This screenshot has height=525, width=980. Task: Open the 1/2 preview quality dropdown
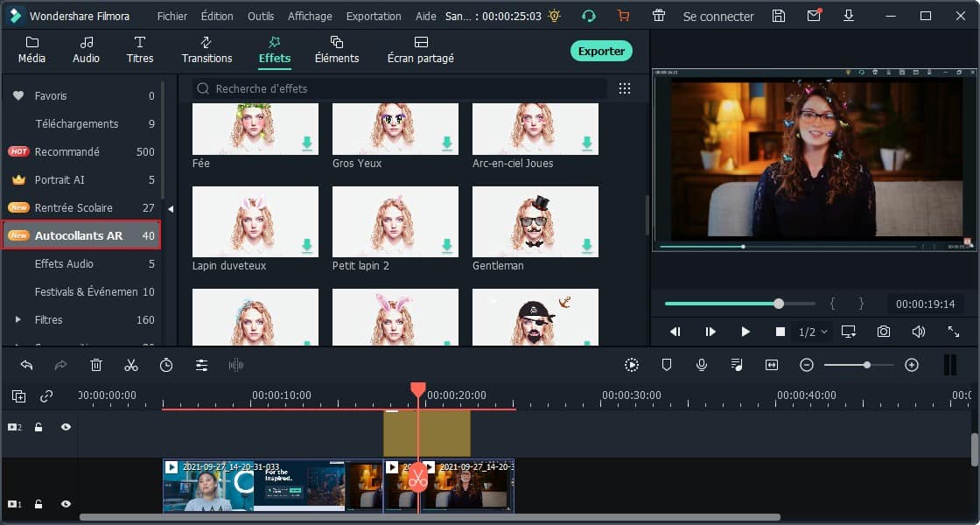point(813,332)
